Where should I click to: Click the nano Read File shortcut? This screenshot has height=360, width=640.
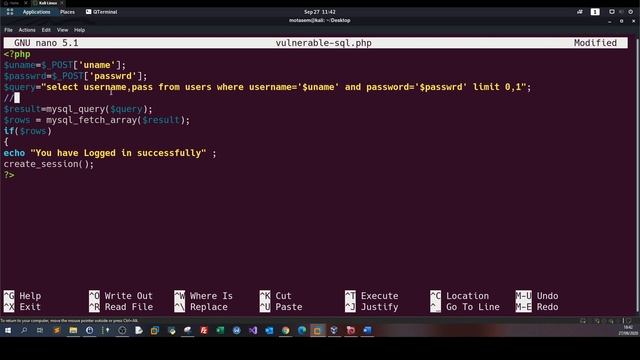point(121,307)
